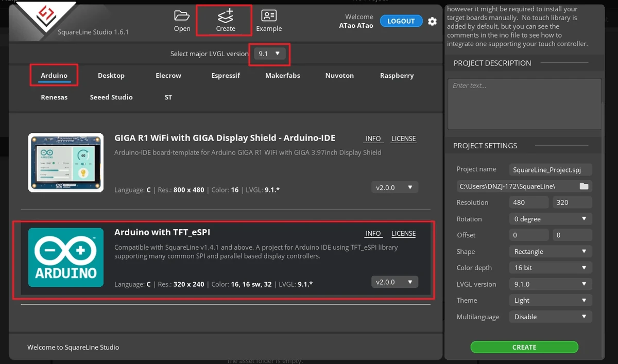Image resolution: width=618 pixels, height=364 pixels.
Task: Browse project path with folder icon
Action: pos(583,186)
